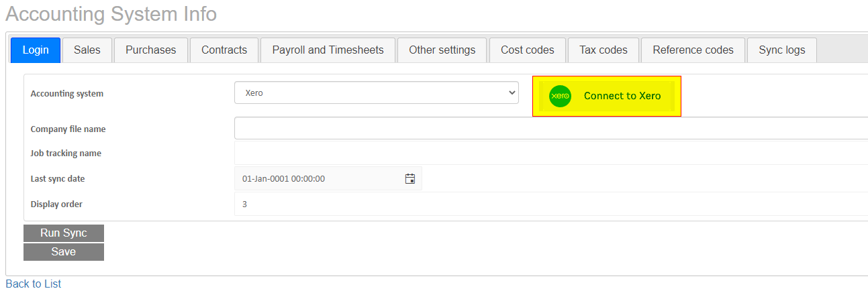Select the Payroll and Timesheets tab
This screenshot has width=868, height=303.
pyautogui.click(x=328, y=50)
